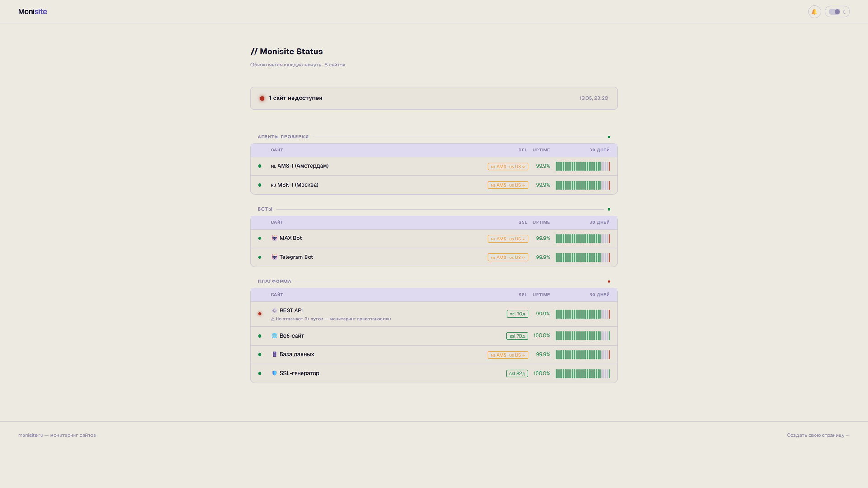Open the MAX Bot site name
The height and width of the screenshot is (488, 868).
click(291, 238)
